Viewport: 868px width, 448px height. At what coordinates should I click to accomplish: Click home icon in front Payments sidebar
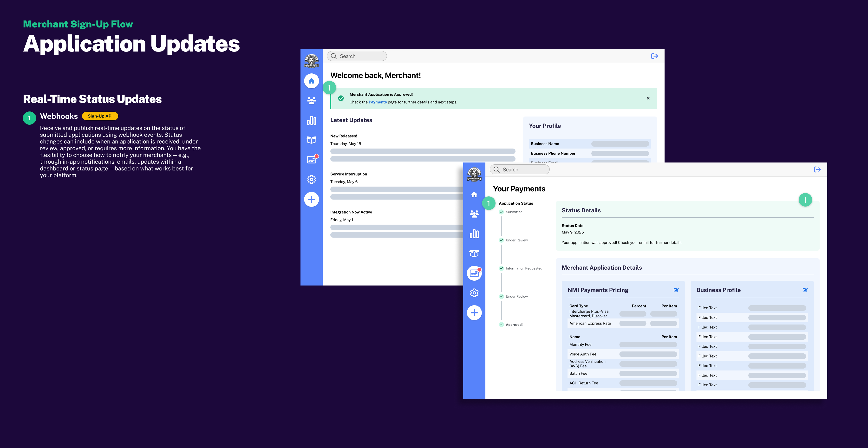[474, 194]
